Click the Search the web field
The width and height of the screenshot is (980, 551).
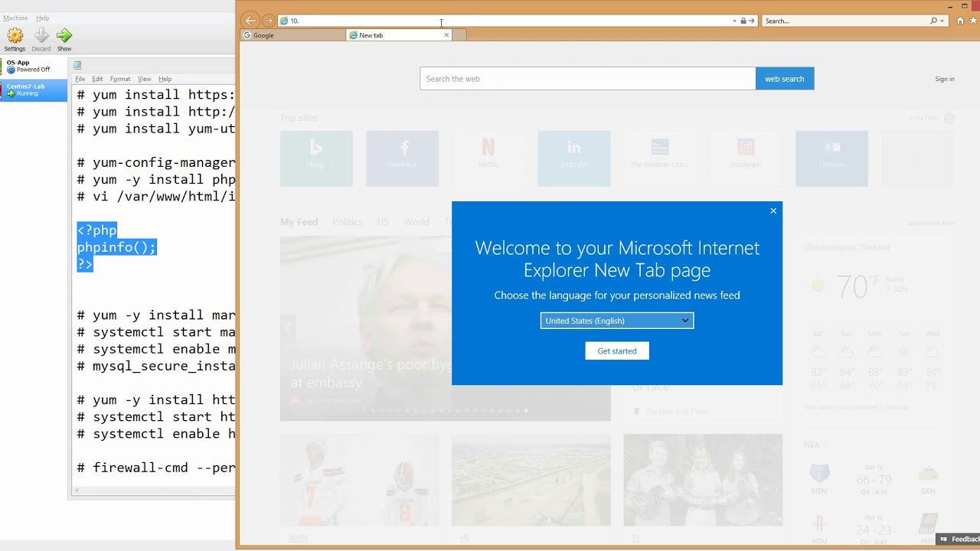tap(587, 79)
